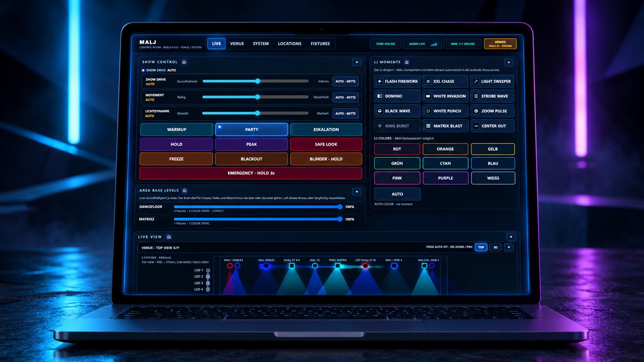The height and width of the screenshot is (362, 644).
Task: Trigger the Strobe Wave moment
Action: coord(492,96)
